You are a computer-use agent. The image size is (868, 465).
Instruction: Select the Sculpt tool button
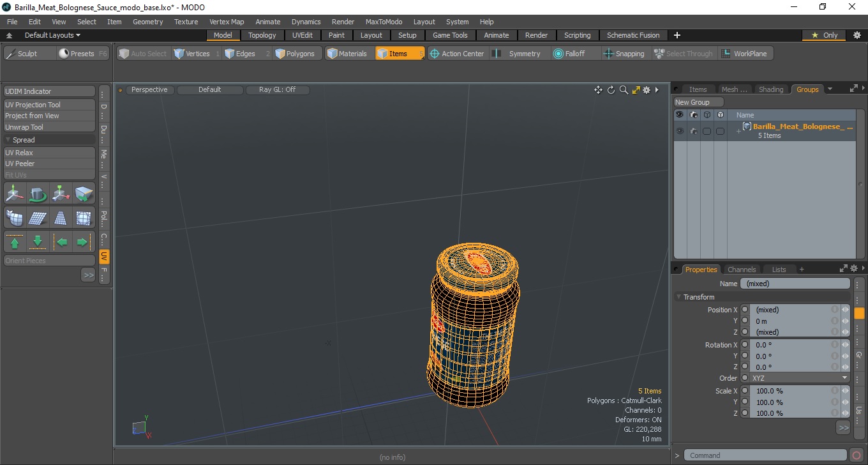[x=30, y=54]
